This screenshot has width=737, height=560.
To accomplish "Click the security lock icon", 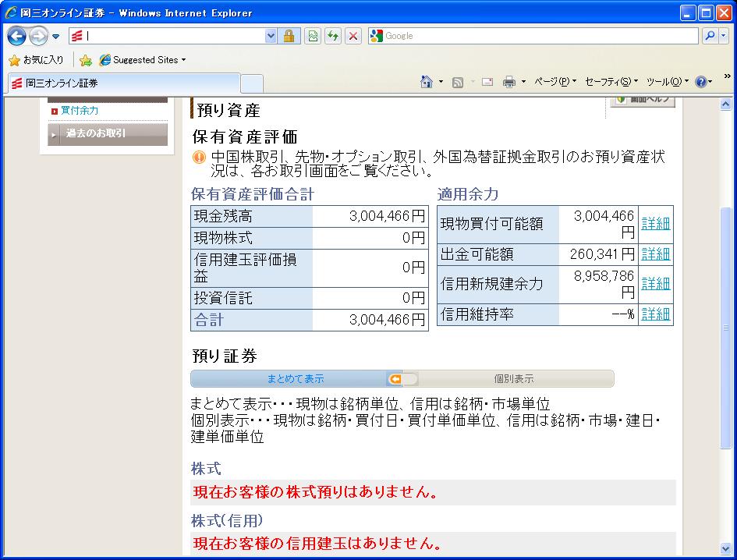I will (289, 37).
